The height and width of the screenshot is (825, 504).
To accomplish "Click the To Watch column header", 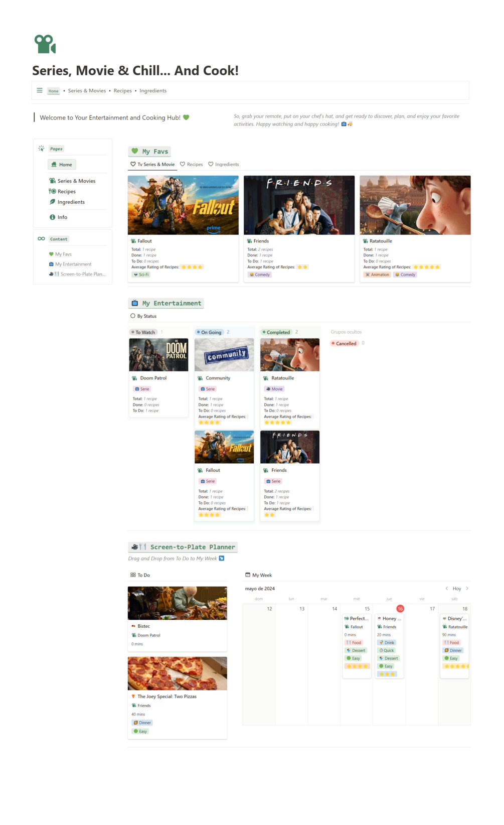I will [x=144, y=332].
